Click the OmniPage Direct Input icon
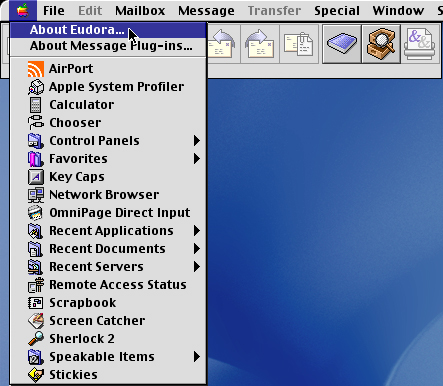The height and width of the screenshot is (386, 443). click(36, 213)
